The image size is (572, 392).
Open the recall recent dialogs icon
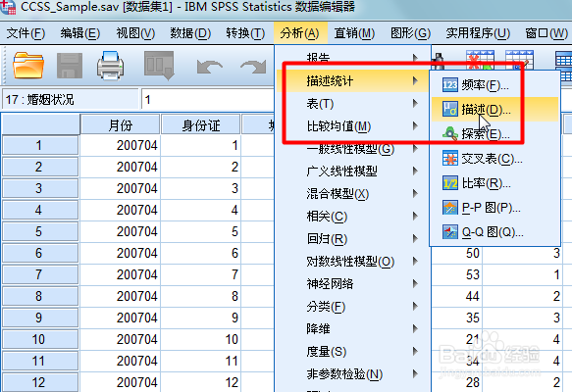159,66
